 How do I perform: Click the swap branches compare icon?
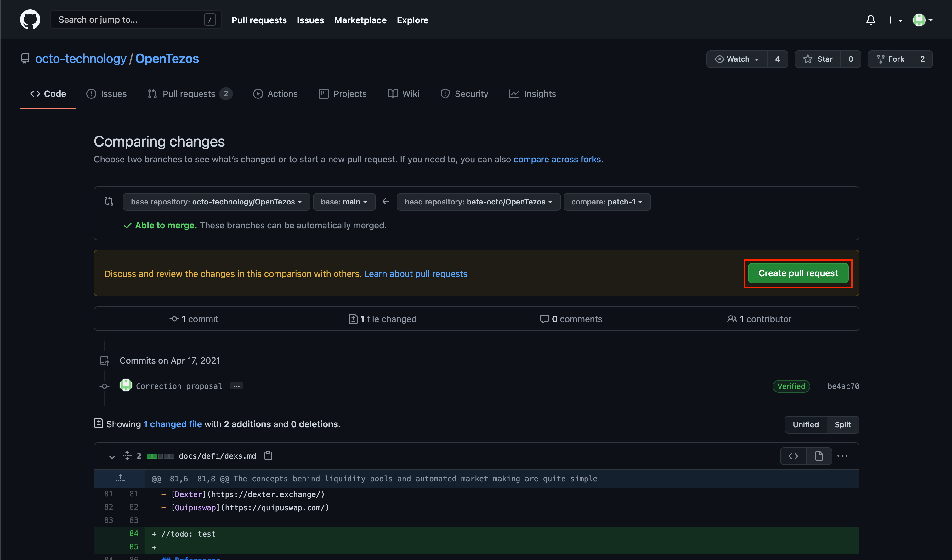[x=109, y=202]
